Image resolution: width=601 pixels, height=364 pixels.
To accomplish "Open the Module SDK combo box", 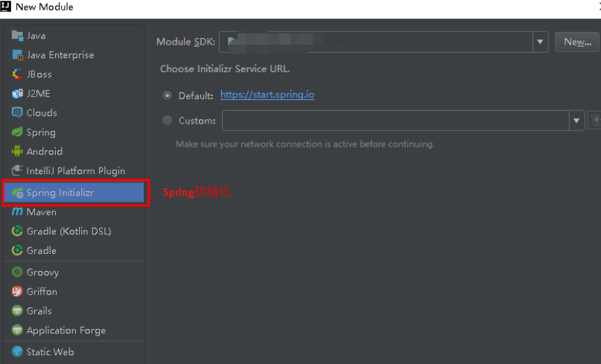I will coord(384,42).
